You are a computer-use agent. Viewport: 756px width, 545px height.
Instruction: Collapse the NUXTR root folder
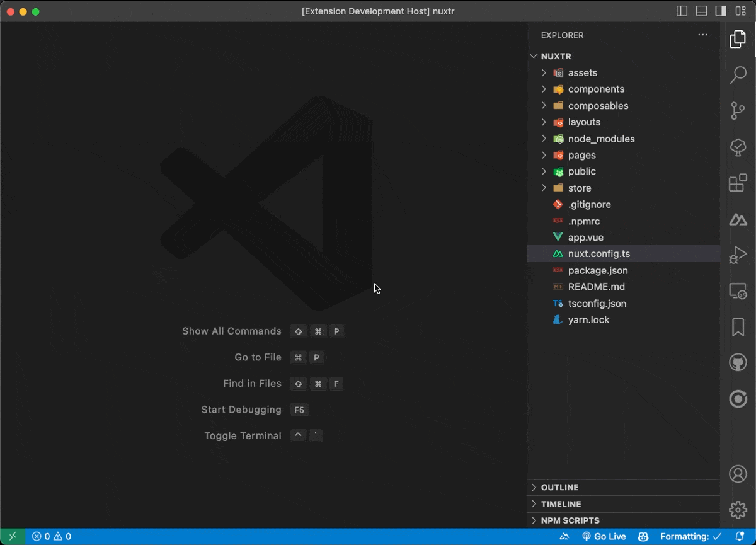pyautogui.click(x=623, y=56)
